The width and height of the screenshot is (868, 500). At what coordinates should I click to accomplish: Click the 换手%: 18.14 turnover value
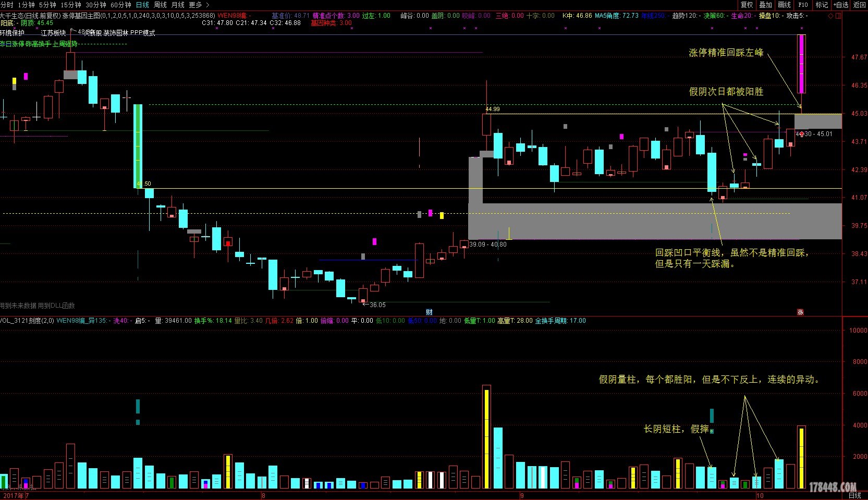(213, 321)
